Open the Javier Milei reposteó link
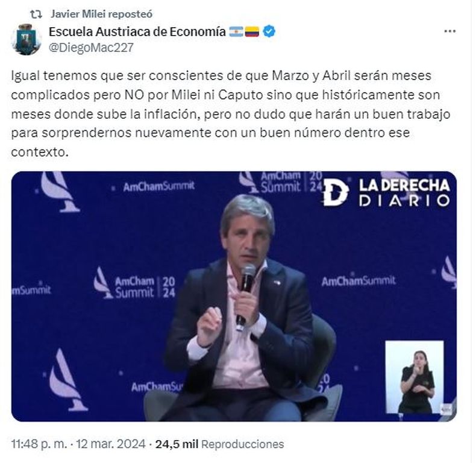Screen dimensions: 476x463 point(101,14)
